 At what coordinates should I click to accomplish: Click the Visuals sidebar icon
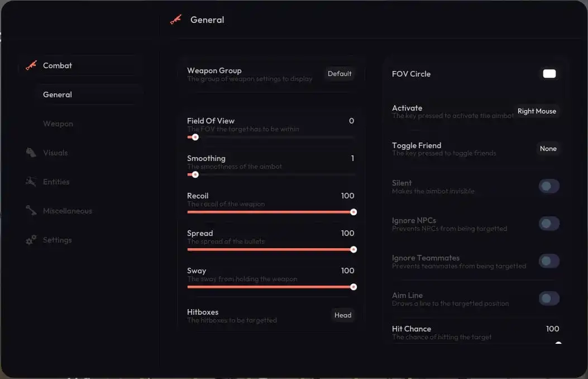31,153
